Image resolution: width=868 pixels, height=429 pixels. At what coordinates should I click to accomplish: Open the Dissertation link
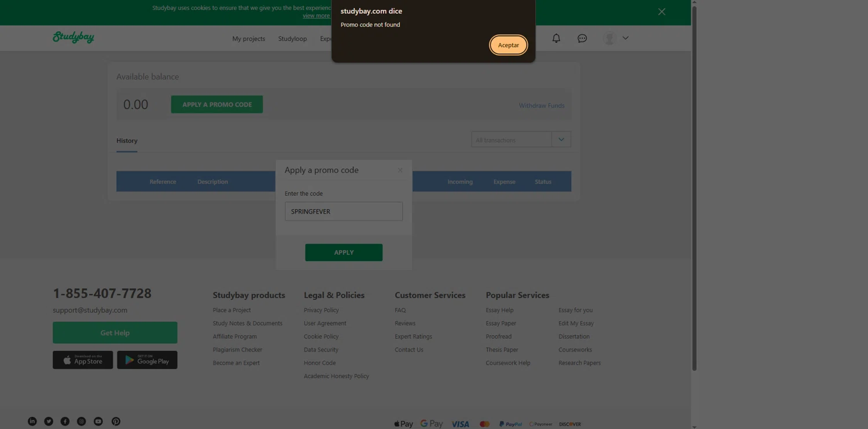(574, 336)
